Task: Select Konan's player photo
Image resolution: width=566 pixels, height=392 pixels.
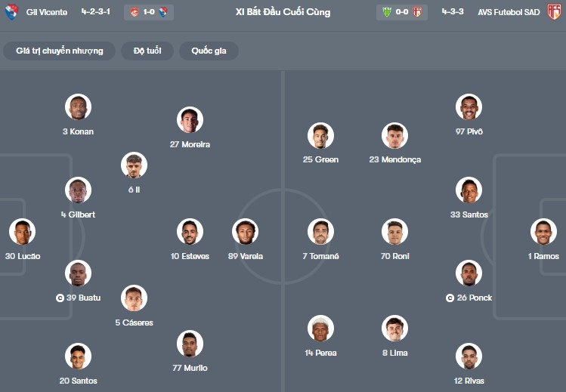Action: click(x=78, y=107)
